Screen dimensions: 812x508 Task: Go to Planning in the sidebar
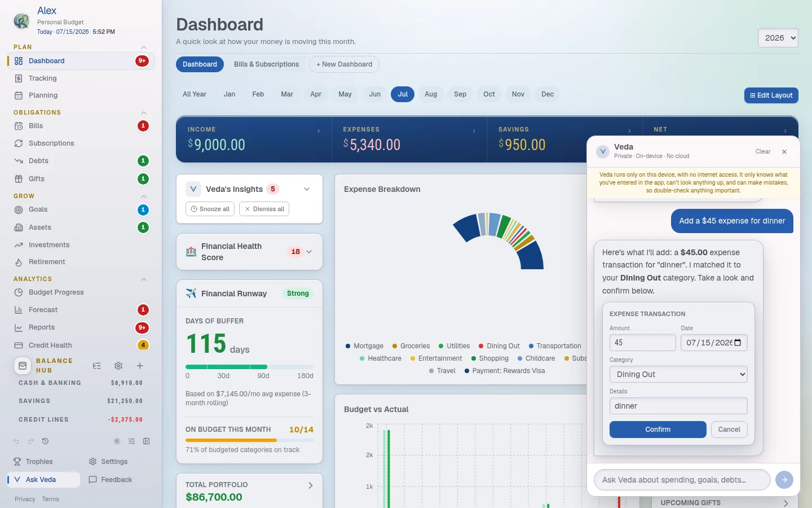81,95
